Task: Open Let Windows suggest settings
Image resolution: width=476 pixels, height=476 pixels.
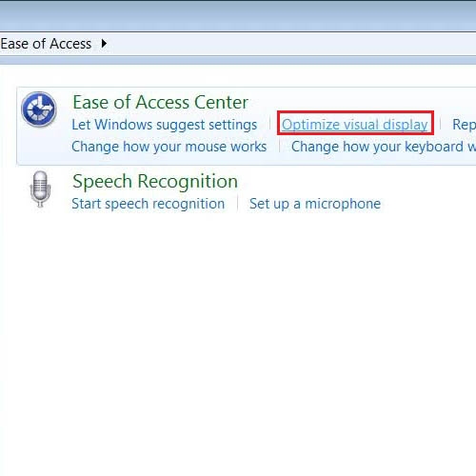Action: (165, 125)
